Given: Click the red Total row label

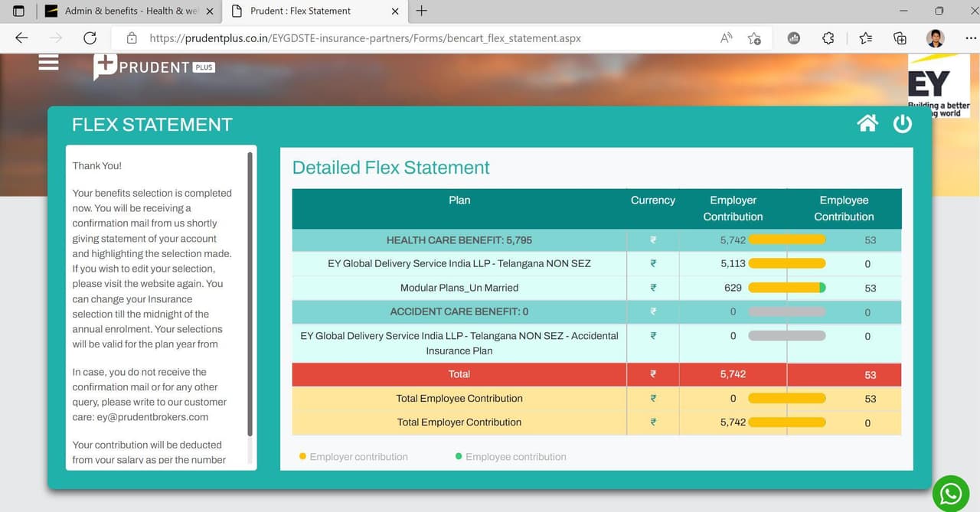Looking at the screenshot, I should [x=459, y=374].
